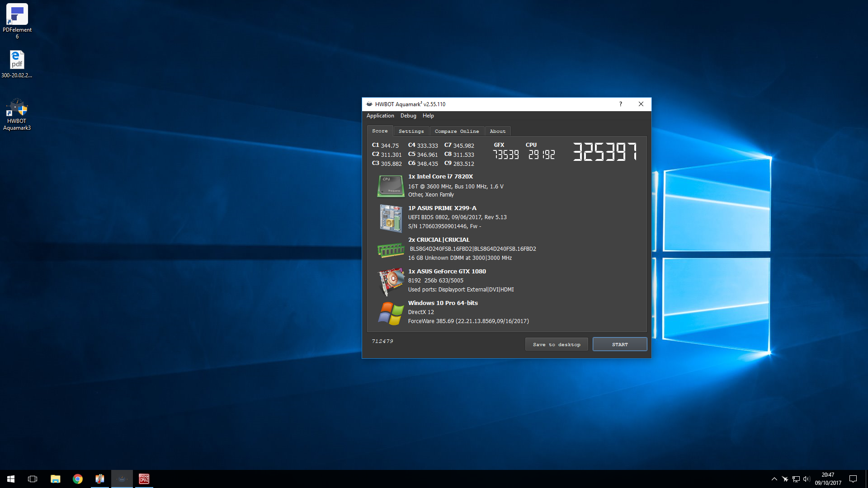This screenshot has width=868, height=488.
Task: Click the GFX score 73539
Action: (506, 155)
